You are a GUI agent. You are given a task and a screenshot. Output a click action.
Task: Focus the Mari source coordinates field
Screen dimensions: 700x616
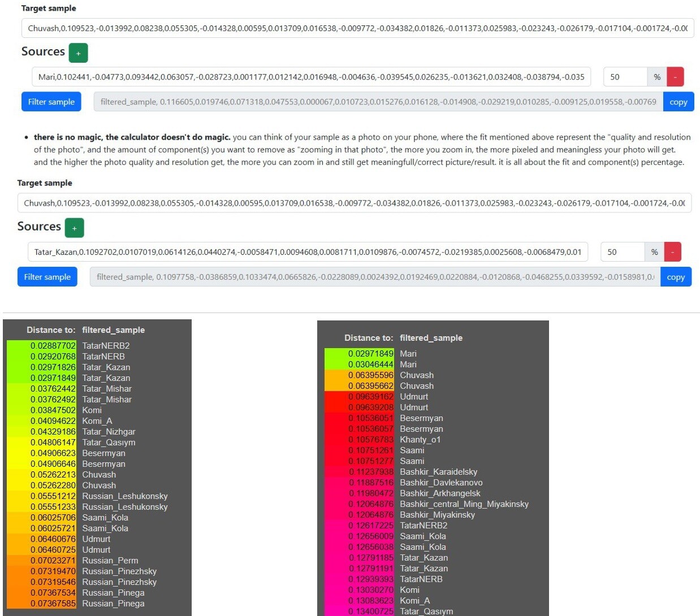(x=311, y=77)
